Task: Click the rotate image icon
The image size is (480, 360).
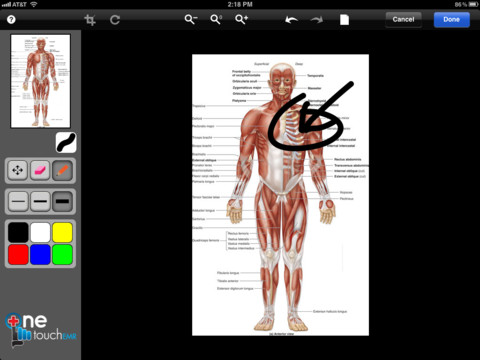Action: [115, 20]
